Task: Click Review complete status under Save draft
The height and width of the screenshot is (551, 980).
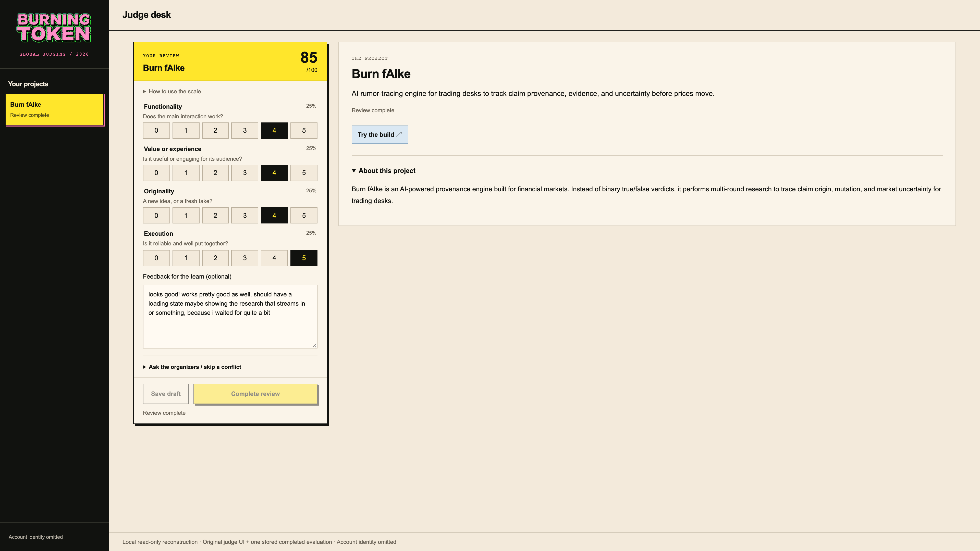Action: click(164, 413)
